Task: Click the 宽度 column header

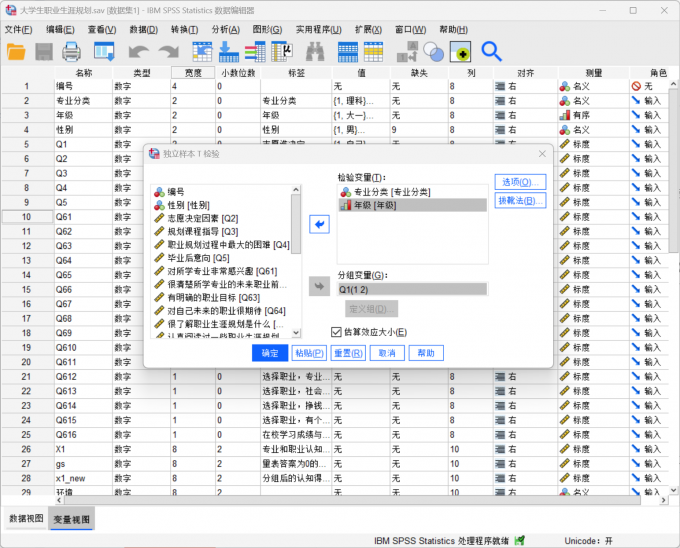Action: click(x=193, y=73)
